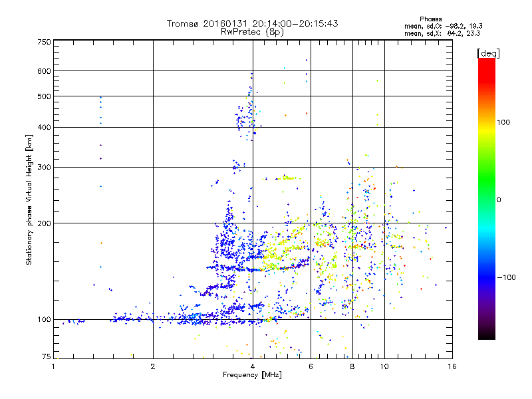The width and height of the screenshot is (532, 399).
Task: Click the 'RwPretec (8p)' subtitle
Action: 252,32
